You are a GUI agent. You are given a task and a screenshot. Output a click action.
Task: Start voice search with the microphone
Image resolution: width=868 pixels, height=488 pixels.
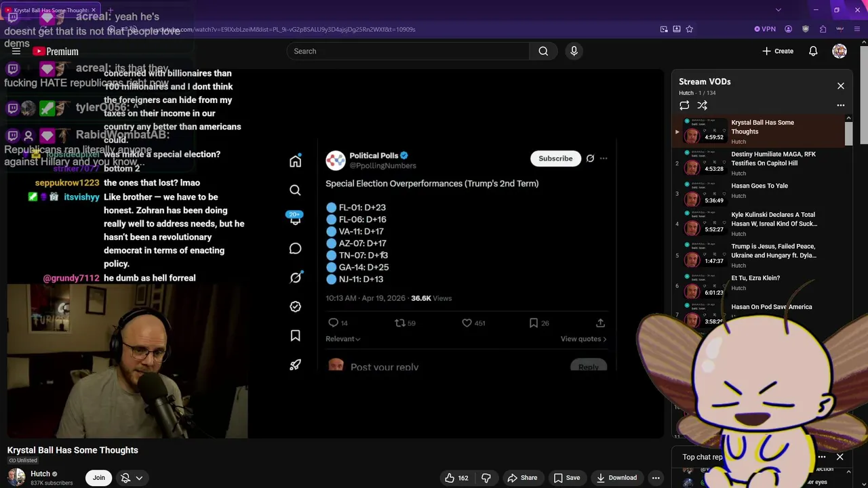pos(574,52)
